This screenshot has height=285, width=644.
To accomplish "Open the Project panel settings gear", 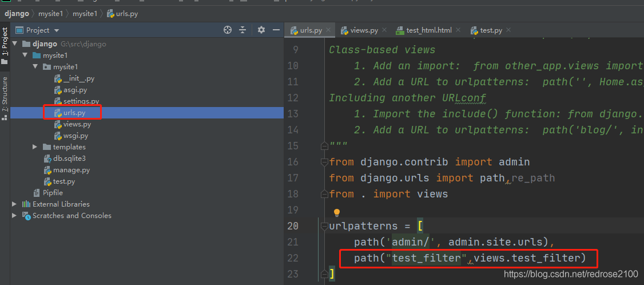I will point(261,30).
